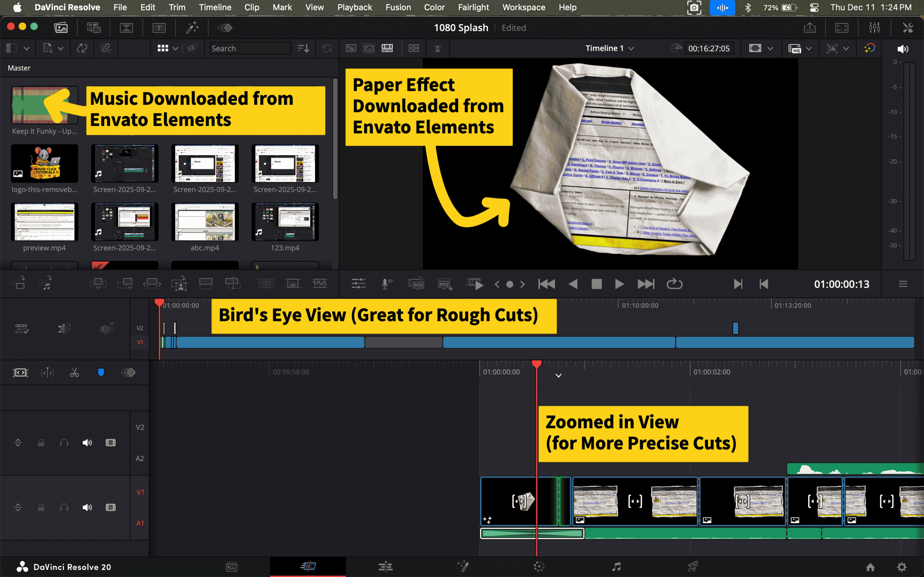
Task: Open the Fairlight page music note icon
Action: (x=616, y=567)
